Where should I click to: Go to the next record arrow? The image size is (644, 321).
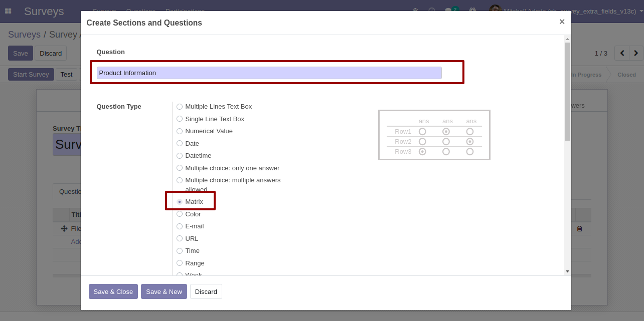(636, 53)
